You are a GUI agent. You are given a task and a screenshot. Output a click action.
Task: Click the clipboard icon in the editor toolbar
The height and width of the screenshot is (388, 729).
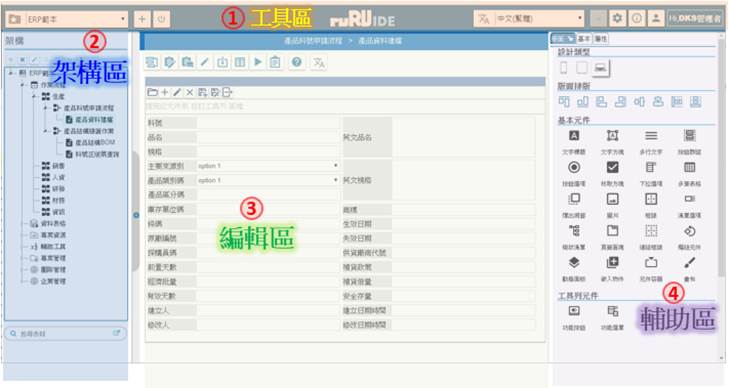(275, 62)
